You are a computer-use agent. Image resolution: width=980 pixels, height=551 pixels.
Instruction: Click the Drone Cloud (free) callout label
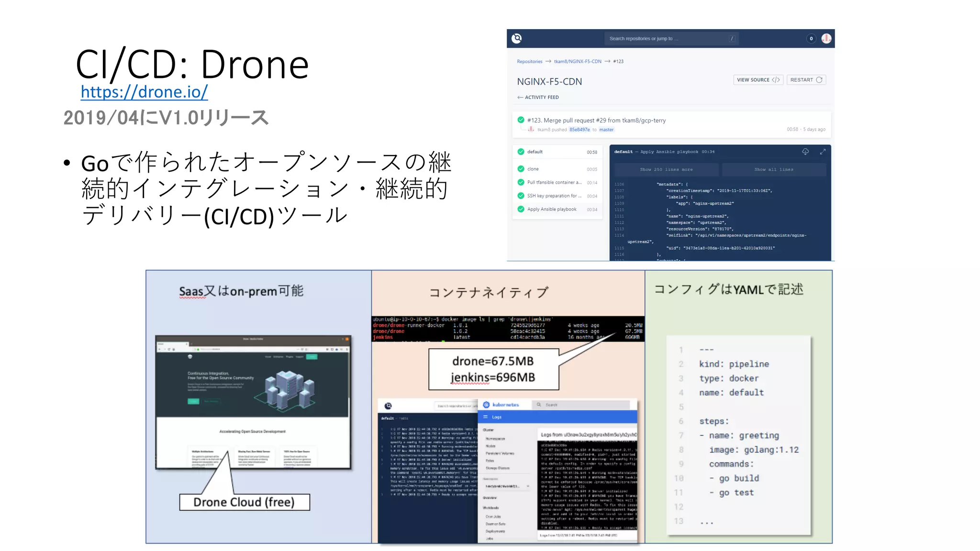pos(244,502)
